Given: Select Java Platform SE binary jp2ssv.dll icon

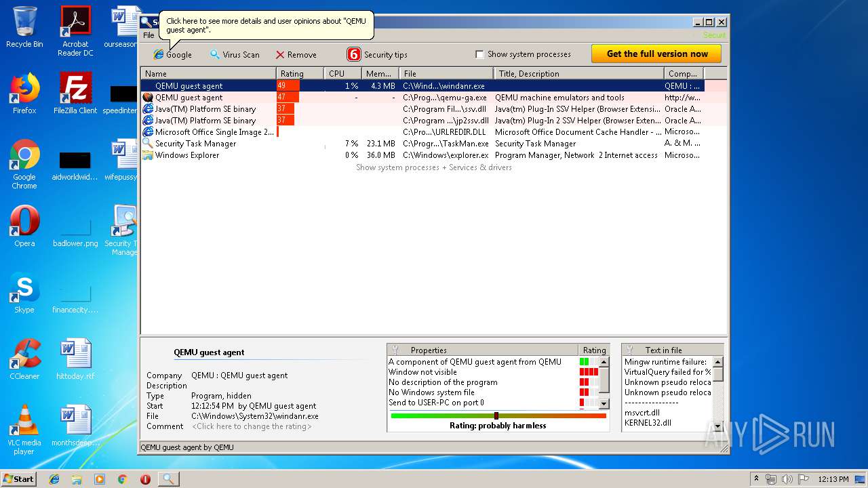Looking at the screenshot, I should pyautogui.click(x=147, y=121).
